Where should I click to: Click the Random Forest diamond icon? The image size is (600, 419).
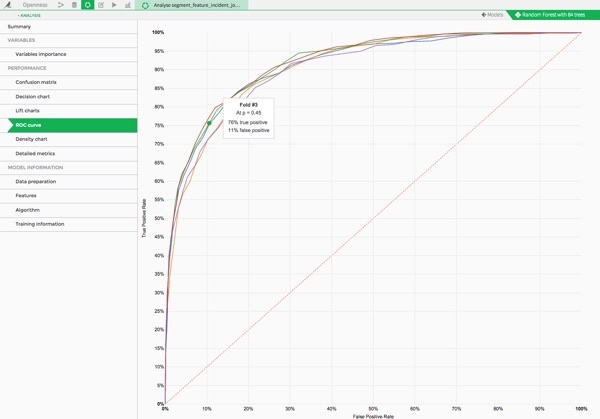click(518, 15)
